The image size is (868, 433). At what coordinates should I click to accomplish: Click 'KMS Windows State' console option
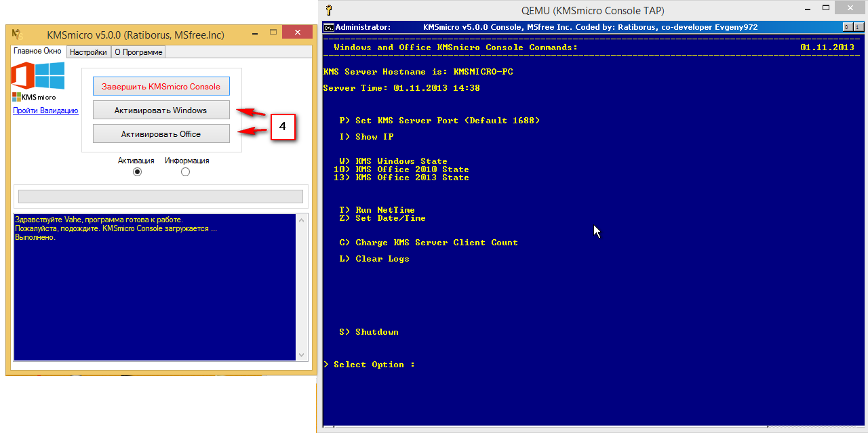pyautogui.click(x=393, y=161)
